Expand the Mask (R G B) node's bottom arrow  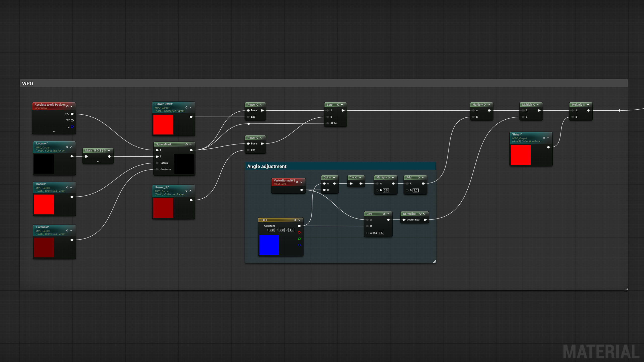click(98, 162)
